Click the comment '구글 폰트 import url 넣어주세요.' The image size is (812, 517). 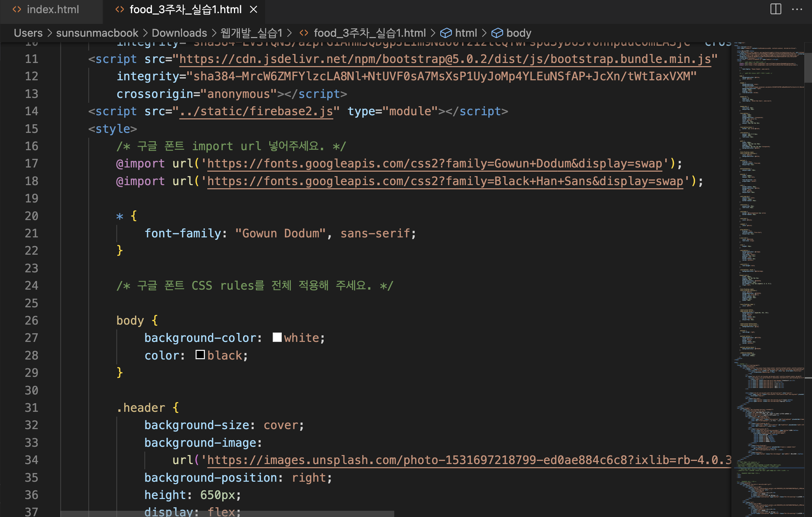pyautogui.click(x=231, y=146)
